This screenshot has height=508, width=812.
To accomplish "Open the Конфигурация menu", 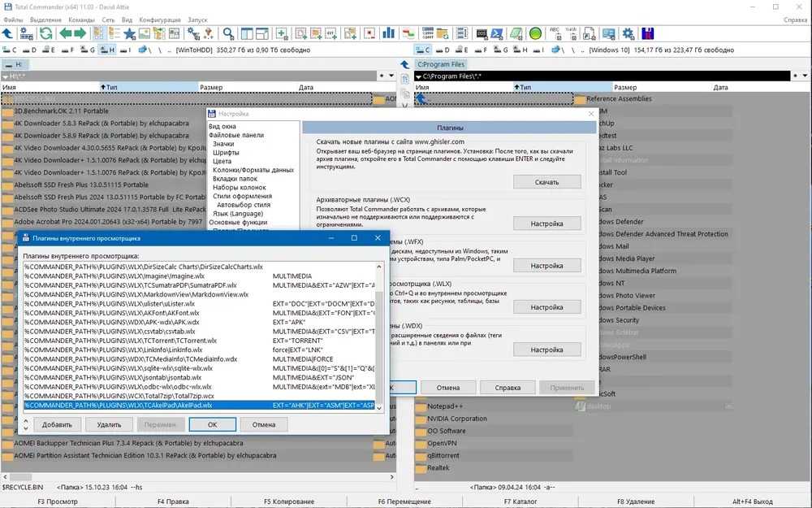I will pos(160,20).
